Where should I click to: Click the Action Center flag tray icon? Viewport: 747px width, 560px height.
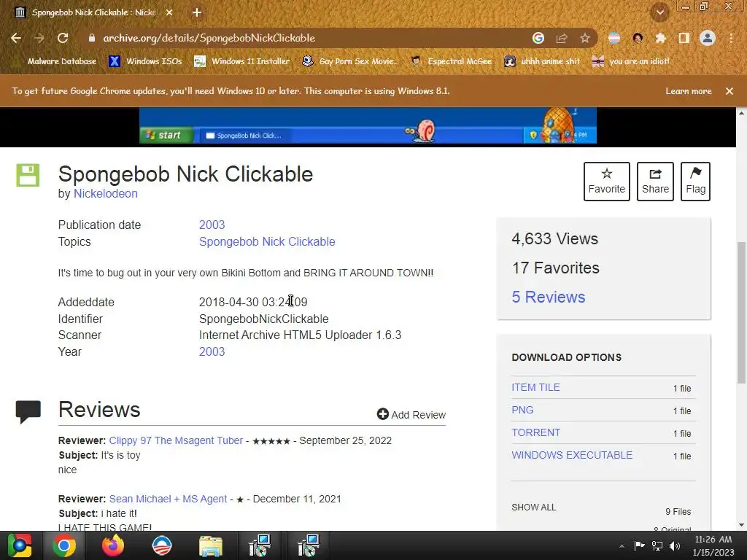click(639, 545)
